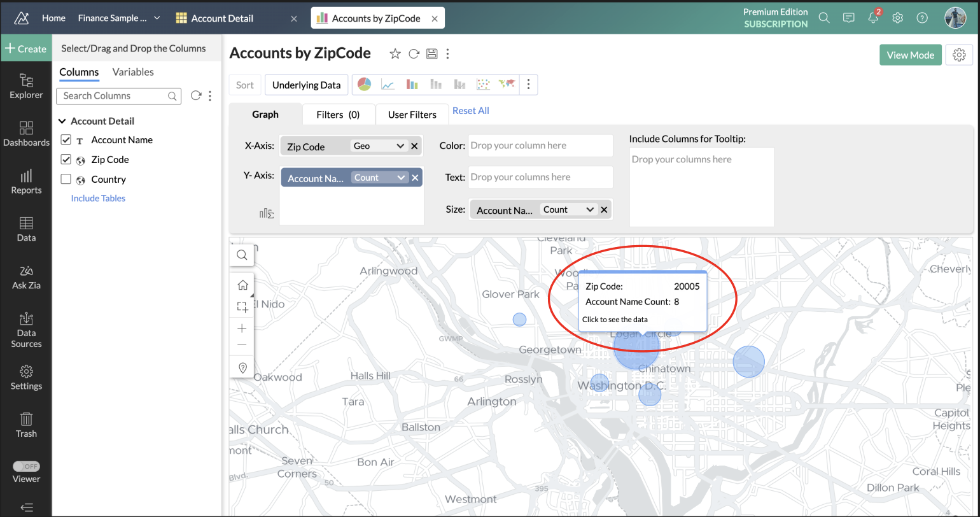Mark report as favorite with star icon

[395, 53]
